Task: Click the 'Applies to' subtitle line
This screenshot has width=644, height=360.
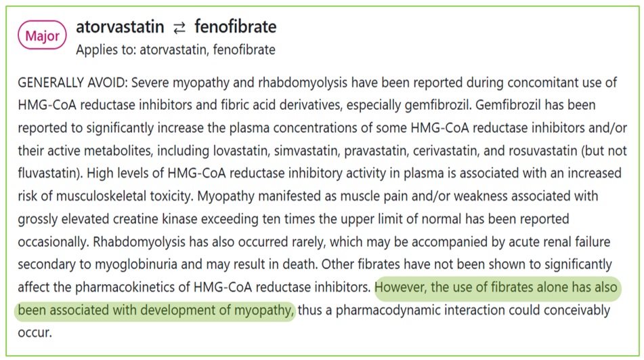Action: click(x=175, y=49)
